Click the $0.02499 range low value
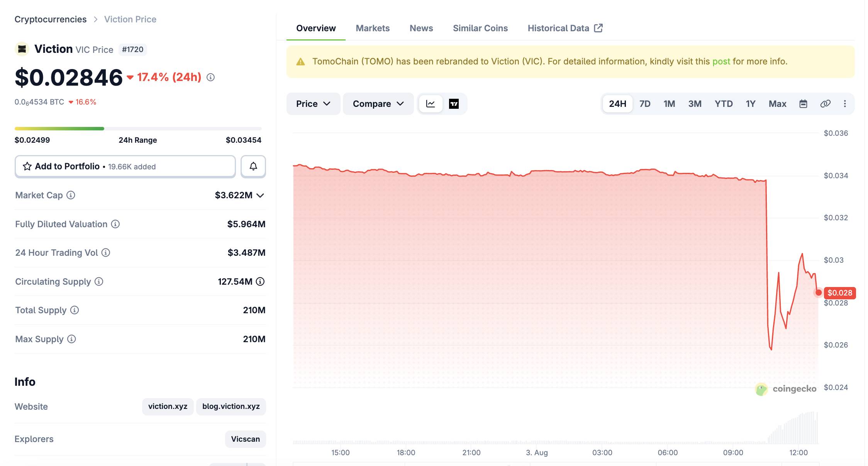 tap(32, 140)
